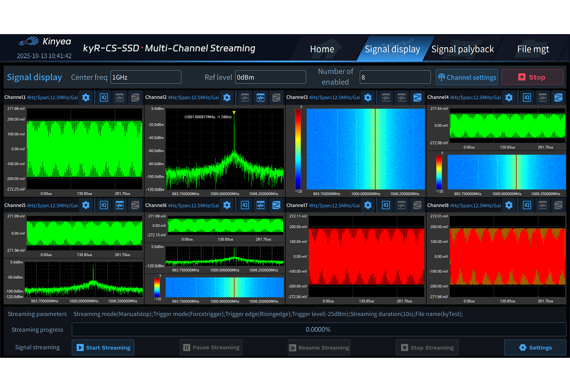
Task: Click Channel1 waterfall view icon
Action: coord(135,98)
